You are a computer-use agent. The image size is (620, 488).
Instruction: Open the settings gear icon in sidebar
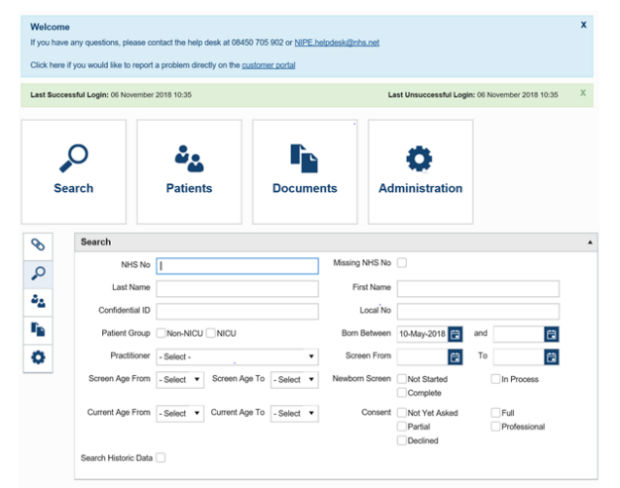[x=39, y=357]
